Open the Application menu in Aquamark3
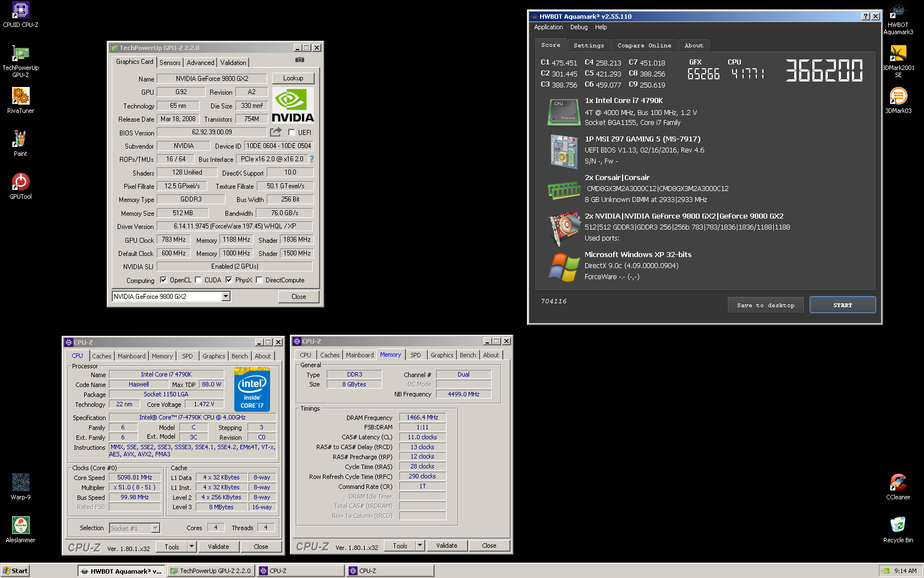The width and height of the screenshot is (924, 578). pyautogui.click(x=548, y=27)
